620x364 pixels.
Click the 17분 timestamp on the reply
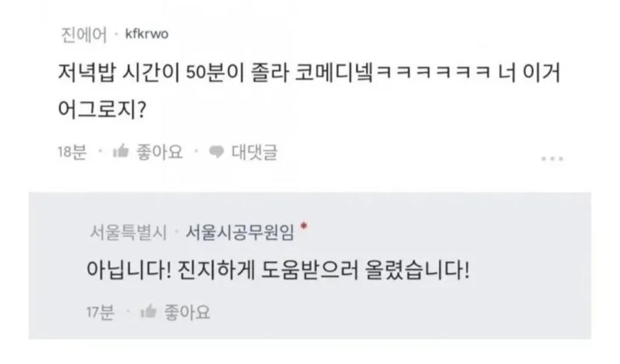100,312
